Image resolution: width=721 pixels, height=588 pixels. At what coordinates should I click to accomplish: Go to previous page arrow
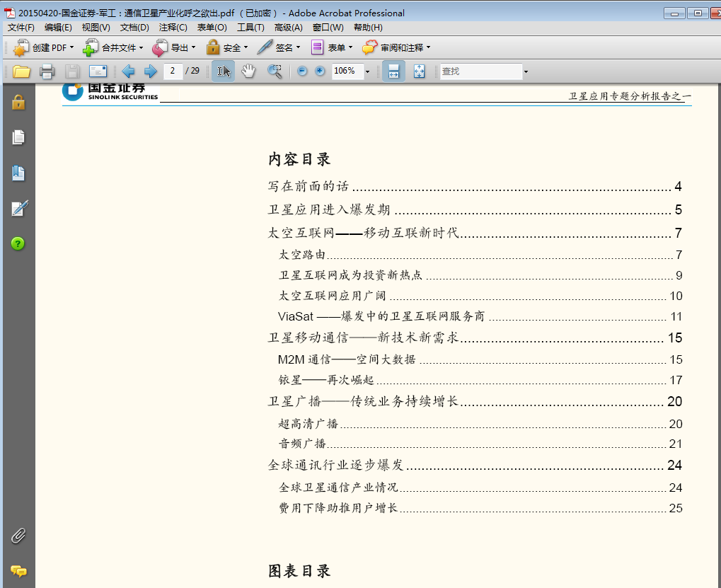click(x=128, y=71)
